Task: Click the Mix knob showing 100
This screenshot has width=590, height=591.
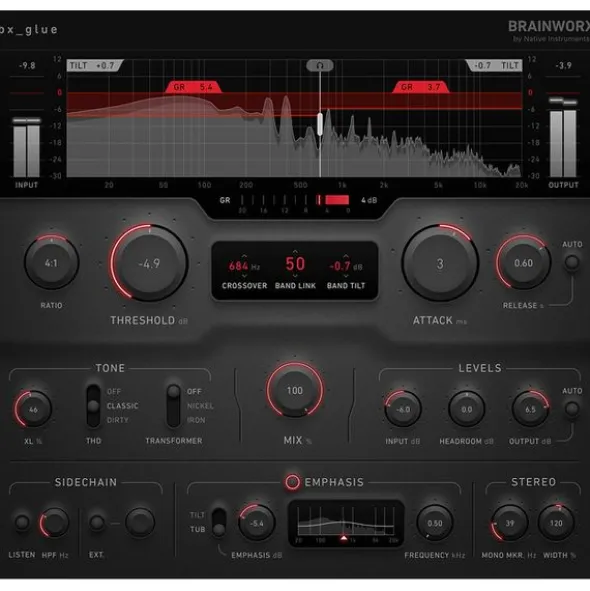Action: [295, 390]
